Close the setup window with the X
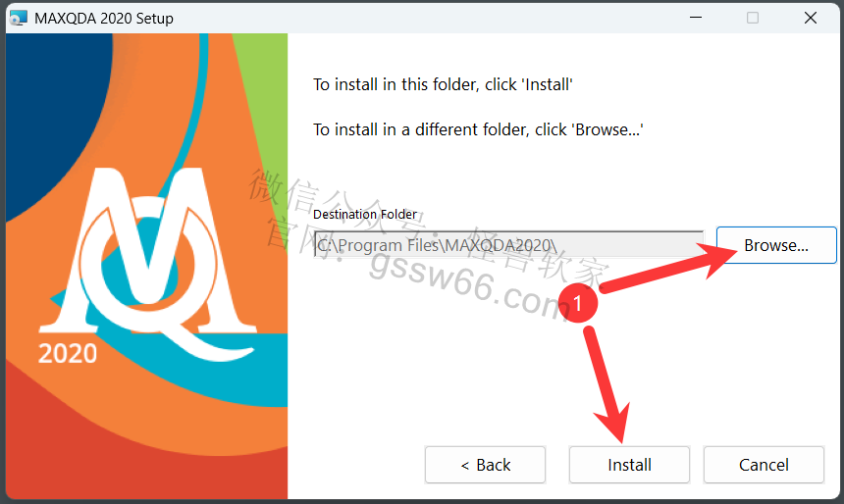 coord(810,18)
